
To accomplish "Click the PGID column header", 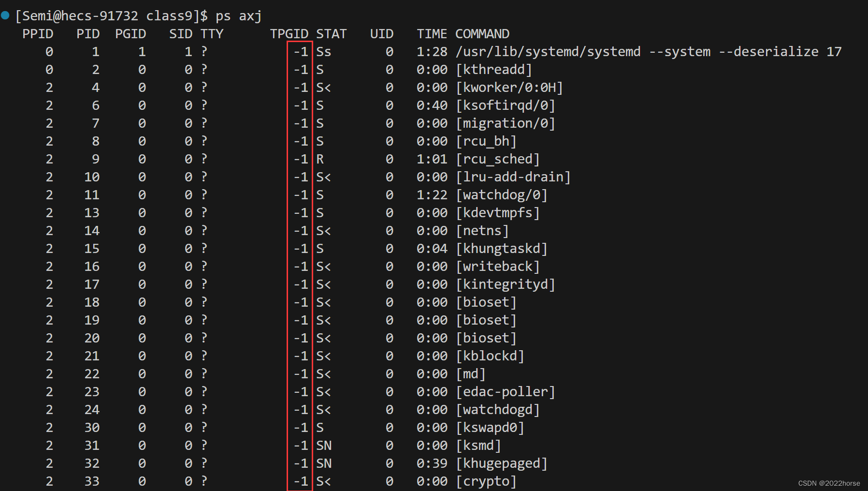I will tap(130, 34).
